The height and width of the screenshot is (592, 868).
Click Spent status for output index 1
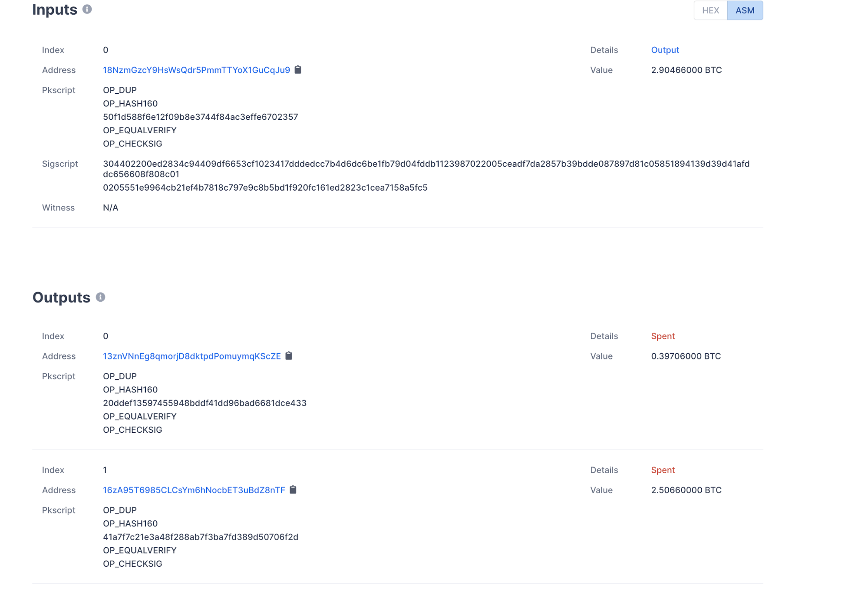point(663,470)
